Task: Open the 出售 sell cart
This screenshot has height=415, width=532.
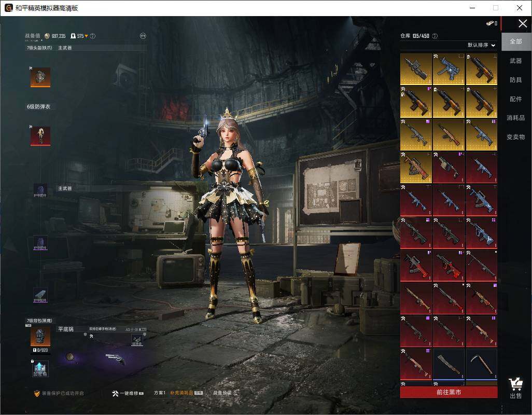Action: click(516, 388)
